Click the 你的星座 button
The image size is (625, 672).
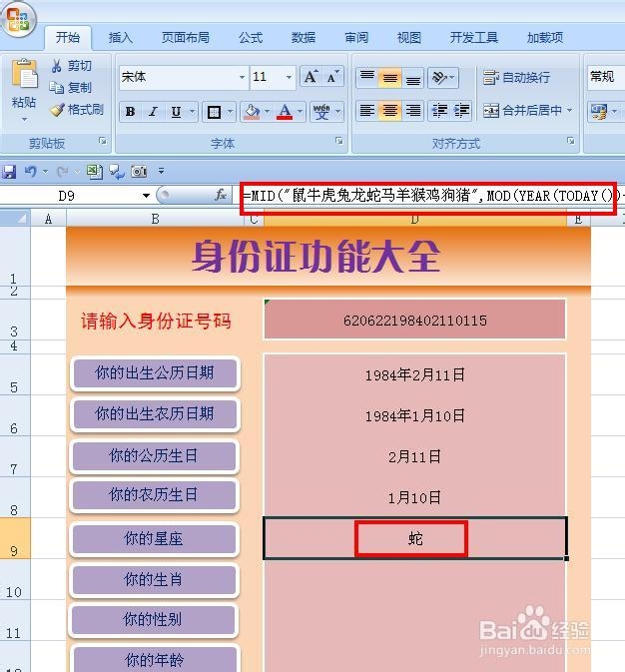pos(154,539)
